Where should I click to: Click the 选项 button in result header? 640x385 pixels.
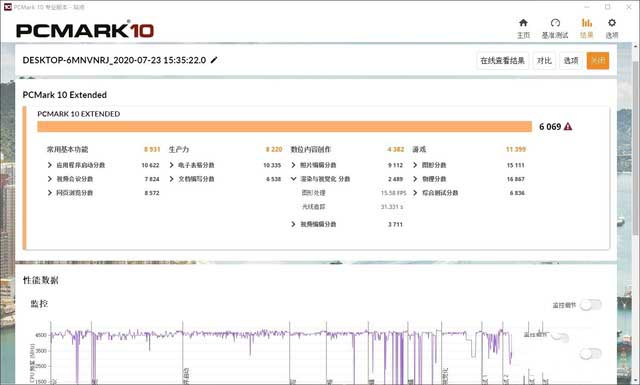click(571, 60)
